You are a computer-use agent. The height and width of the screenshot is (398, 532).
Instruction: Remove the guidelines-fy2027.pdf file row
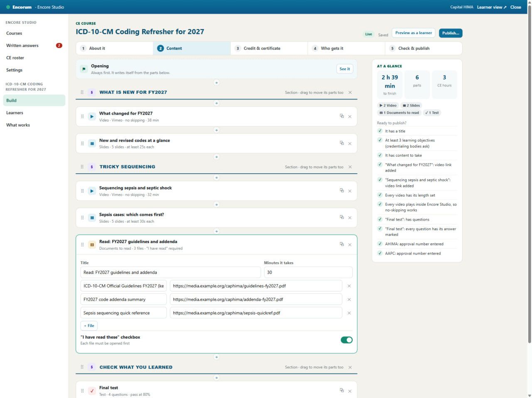(349, 286)
